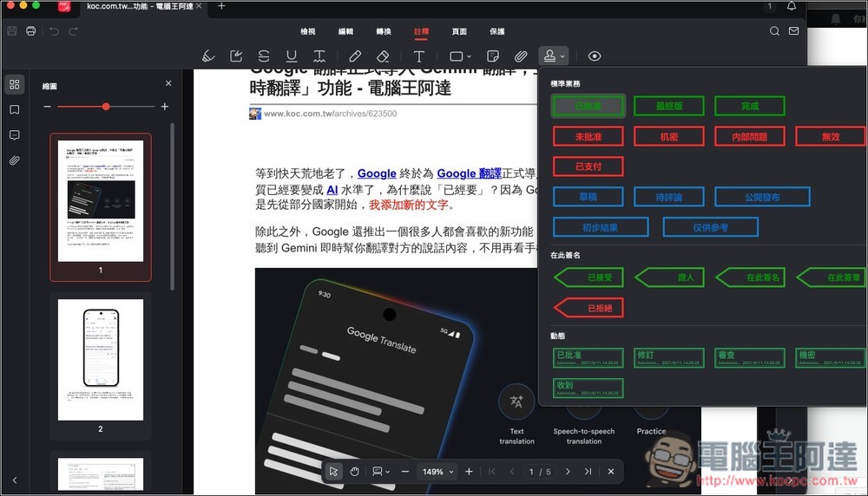Choose the red 已支付 stamp
The image size is (868, 496).
click(x=589, y=166)
